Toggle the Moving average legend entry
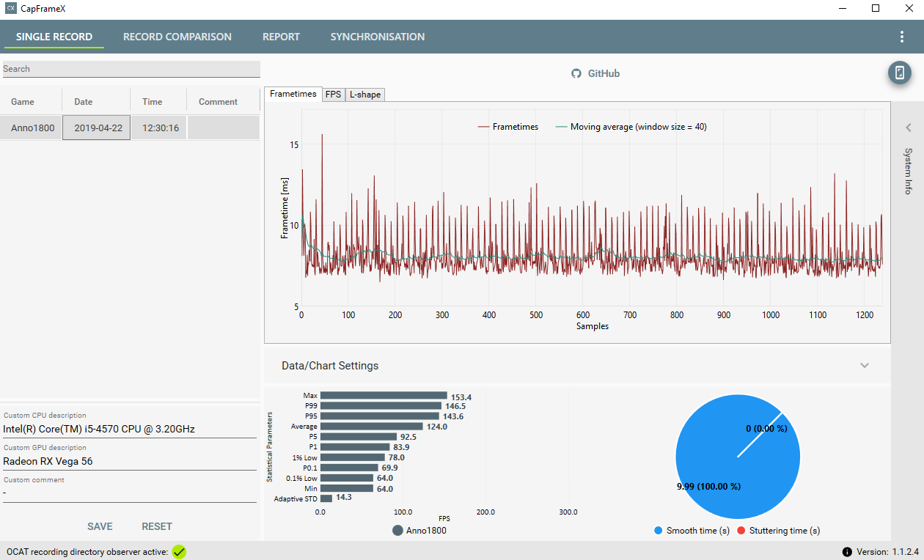Screen dimensions: 924x560 click(x=631, y=127)
